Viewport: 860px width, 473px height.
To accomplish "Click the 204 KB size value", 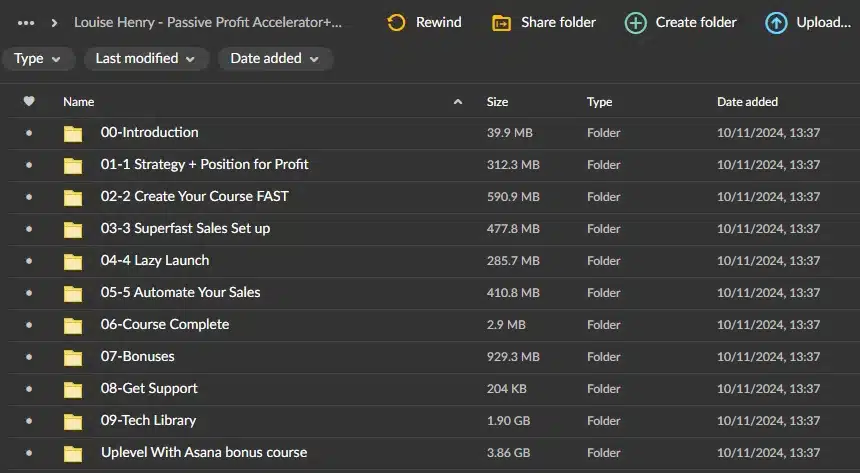I will click(507, 388).
